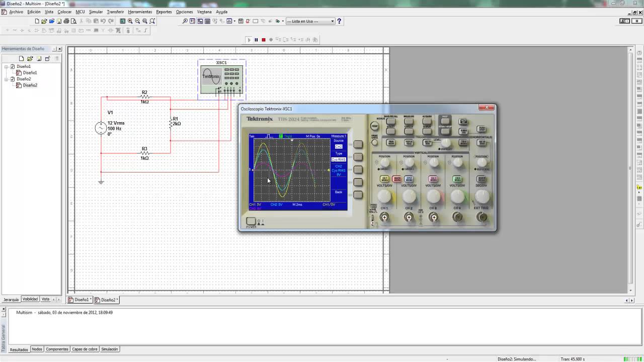Image resolution: width=644 pixels, height=362 pixels.
Task: Click MEASURE button on oscilloscope
Action: (x=409, y=121)
